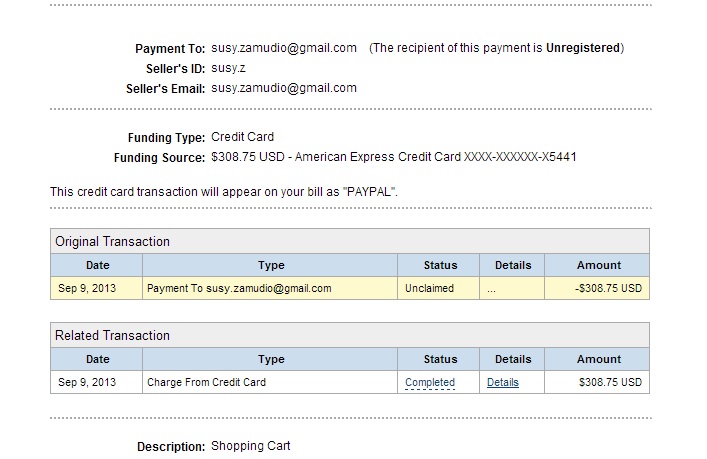Click the Related Transaction section header
This screenshot has height=459, width=707.
pos(113,335)
